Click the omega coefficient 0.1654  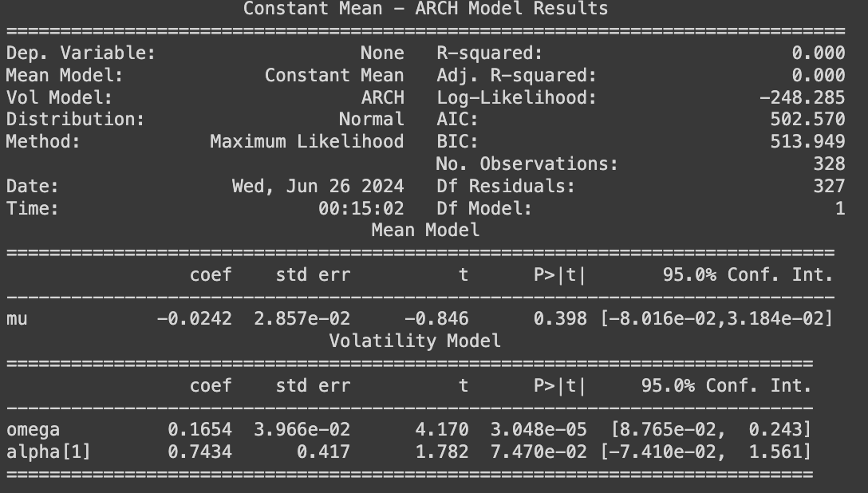[199, 429]
